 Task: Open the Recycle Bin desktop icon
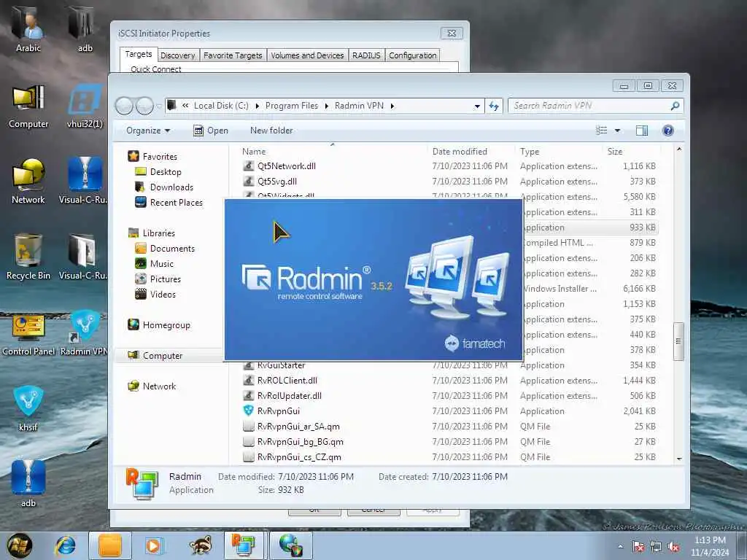28,257
